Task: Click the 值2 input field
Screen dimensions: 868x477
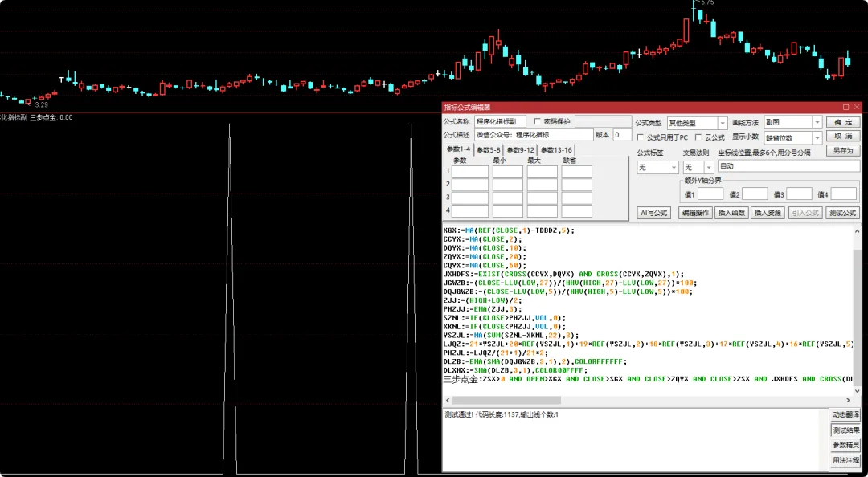Action: [x=755, y=194]
